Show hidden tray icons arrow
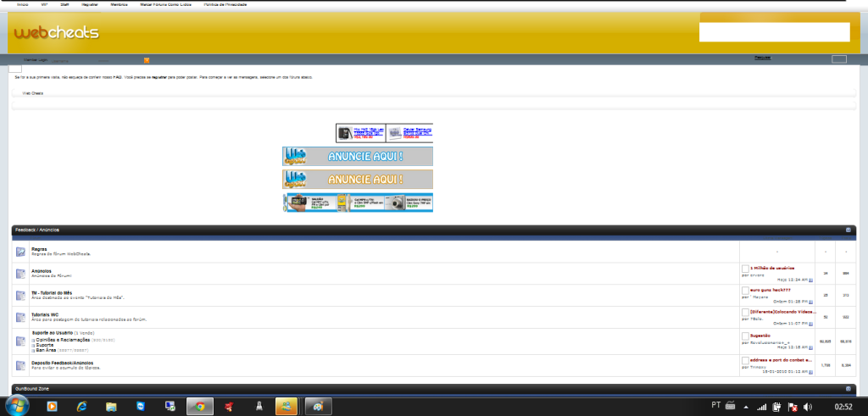 click(x=746, y=408)
